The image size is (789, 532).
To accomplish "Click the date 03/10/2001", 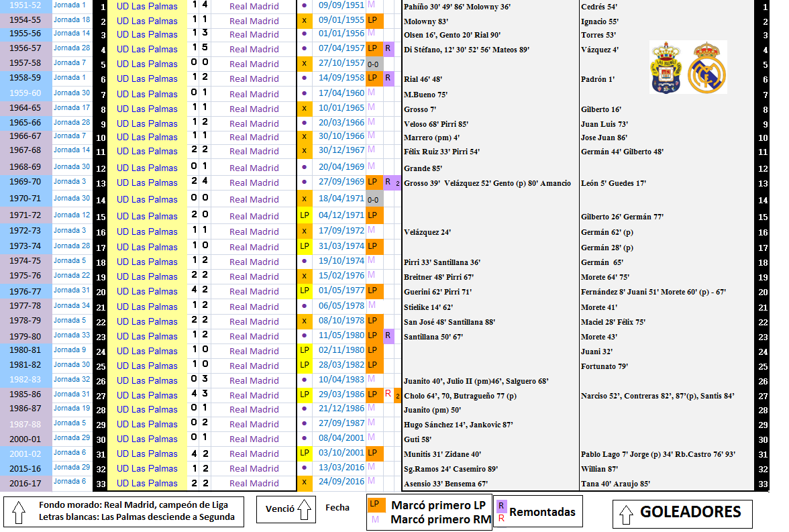I will coord(341,454).
